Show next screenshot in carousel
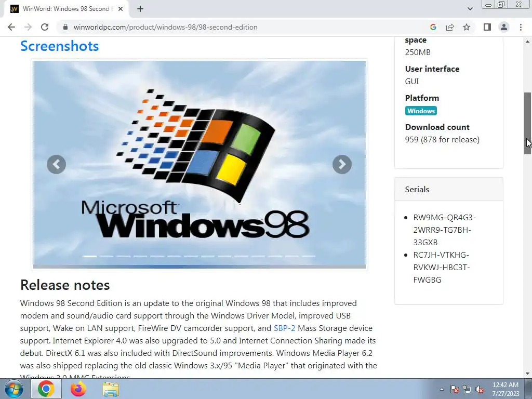532x399 pixels. click(342, 165)
